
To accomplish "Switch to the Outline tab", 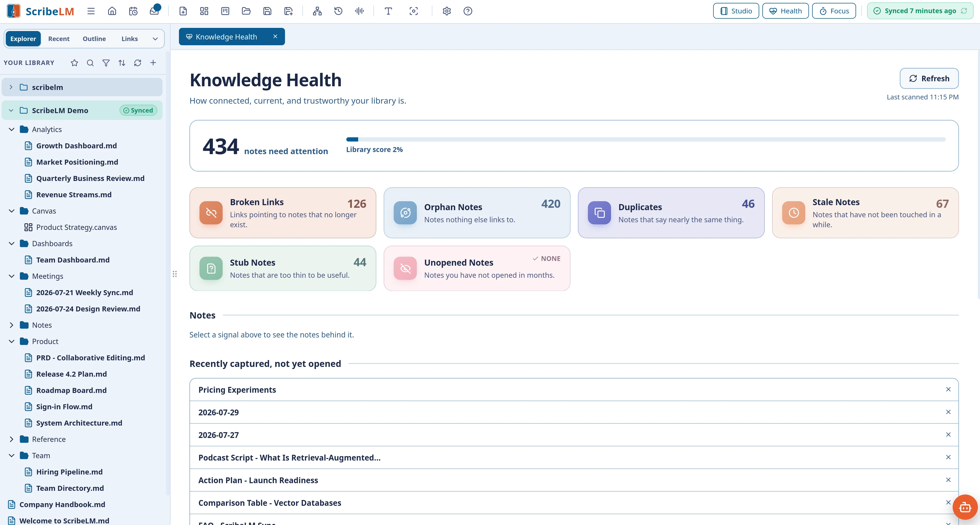I will click(94, 39).
